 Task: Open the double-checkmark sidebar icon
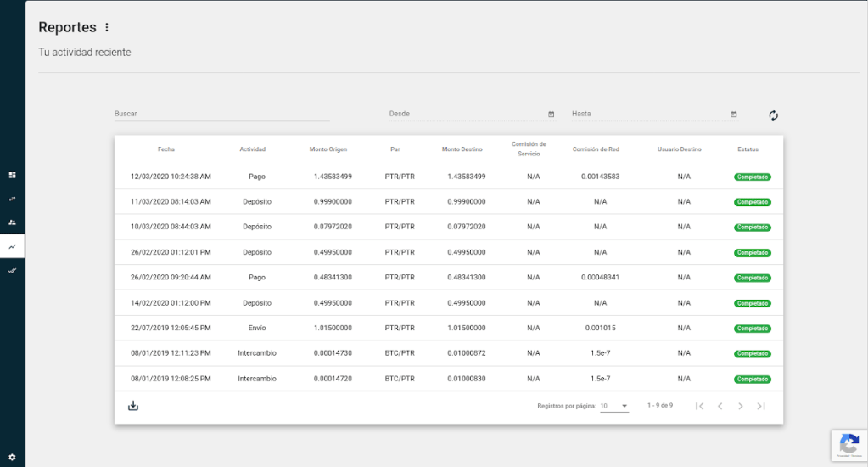tap(12, 270)
